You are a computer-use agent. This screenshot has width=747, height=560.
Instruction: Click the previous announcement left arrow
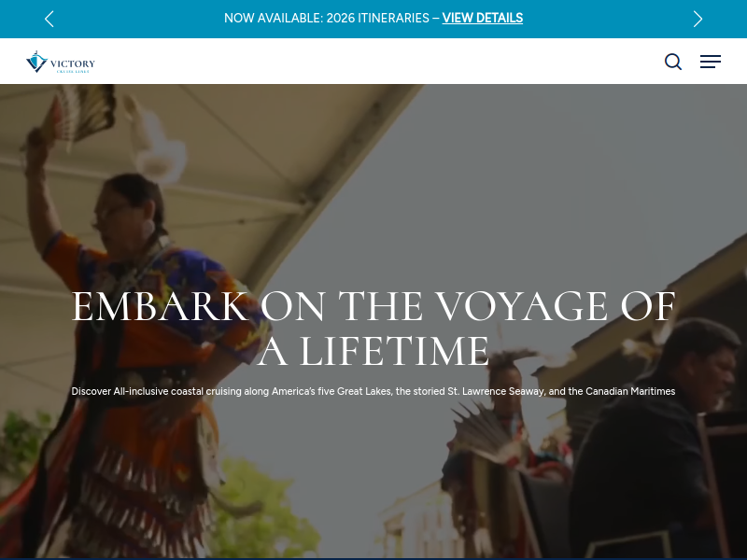pyautogui.click(x=49, y=19)
